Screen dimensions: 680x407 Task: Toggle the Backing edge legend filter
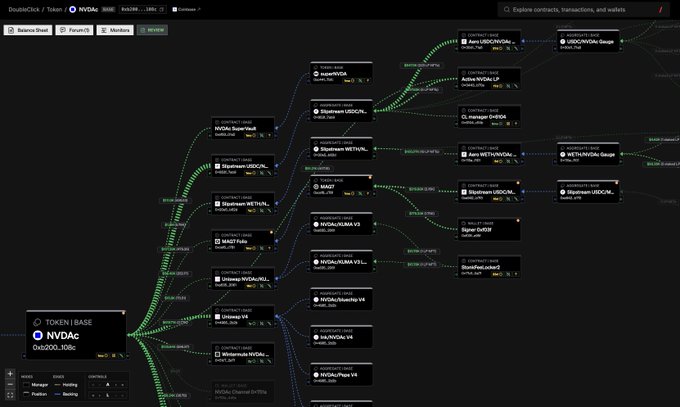click(x=66, y=394)
